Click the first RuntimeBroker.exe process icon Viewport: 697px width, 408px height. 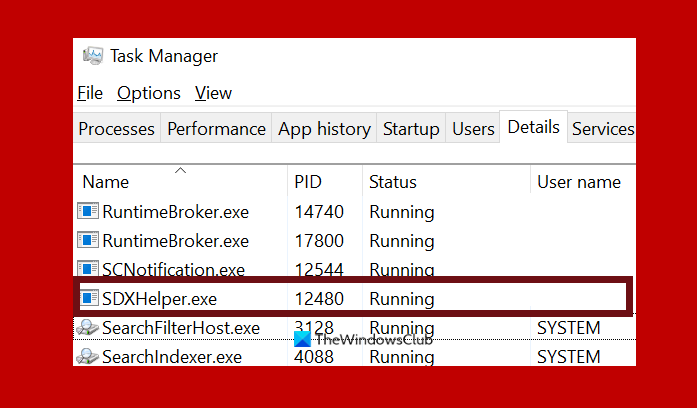89,212
